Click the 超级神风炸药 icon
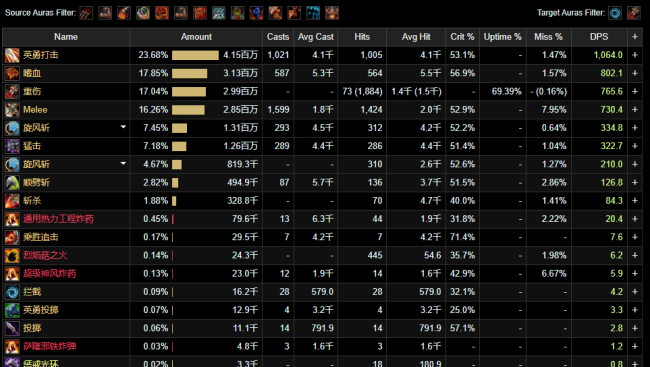The width and height of the screenshot is (650, 367). (x=12, y=274)
